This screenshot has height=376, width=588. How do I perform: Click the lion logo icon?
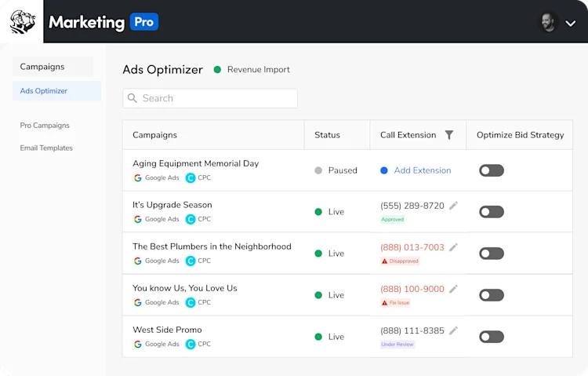(x=22, y=22)
